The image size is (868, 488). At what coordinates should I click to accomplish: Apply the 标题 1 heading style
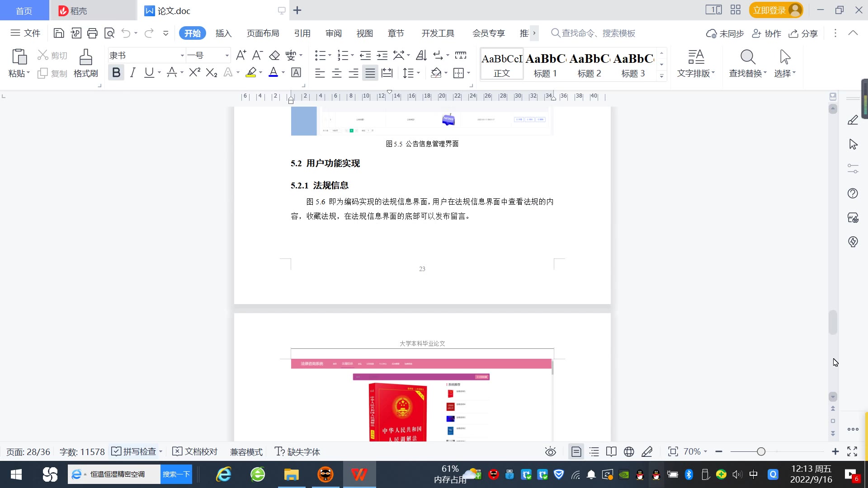tap(545, 65)
